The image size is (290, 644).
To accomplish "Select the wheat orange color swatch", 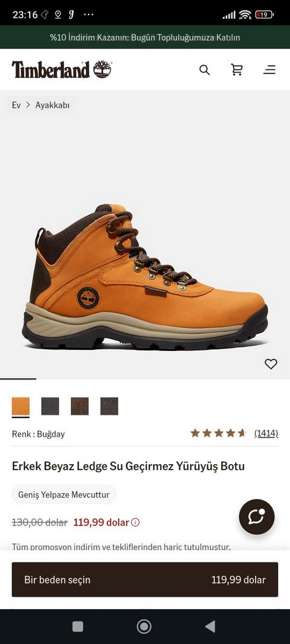I will 21,406.
